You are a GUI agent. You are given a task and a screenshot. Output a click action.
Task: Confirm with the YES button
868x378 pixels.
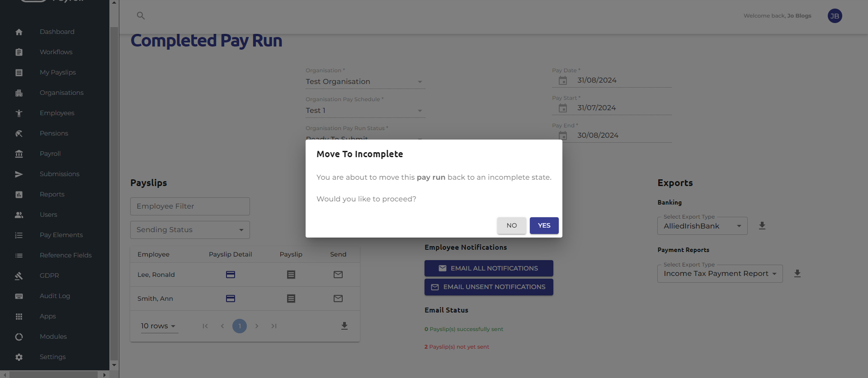(x=544, y=225)
